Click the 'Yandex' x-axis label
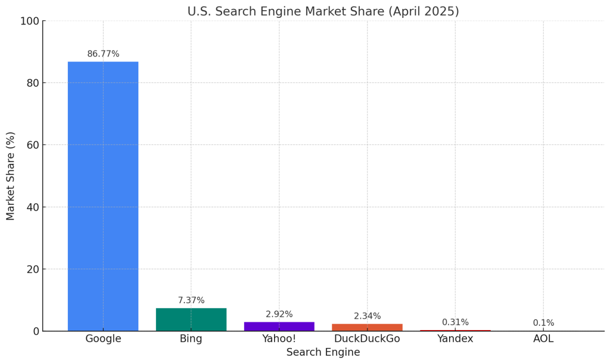 455,339
